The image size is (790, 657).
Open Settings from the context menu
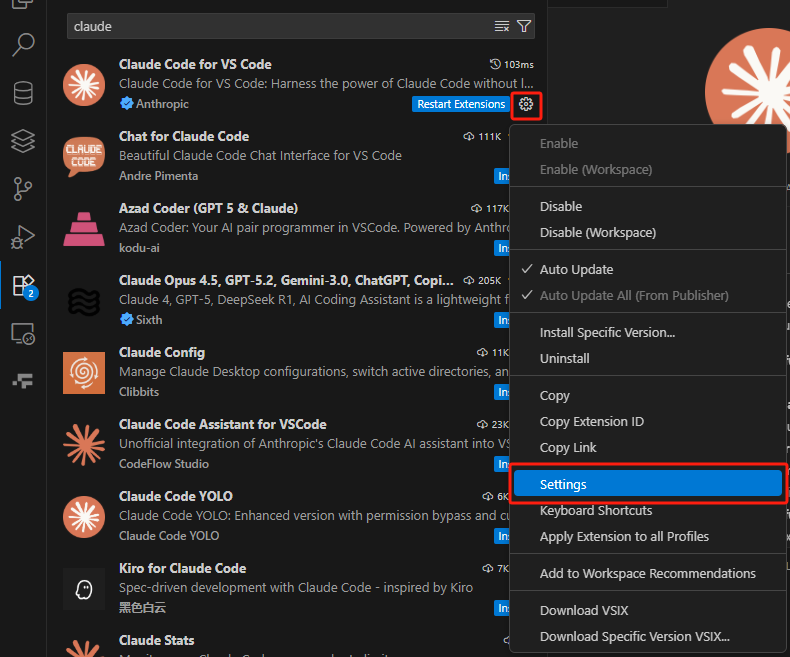click(648, 484)
